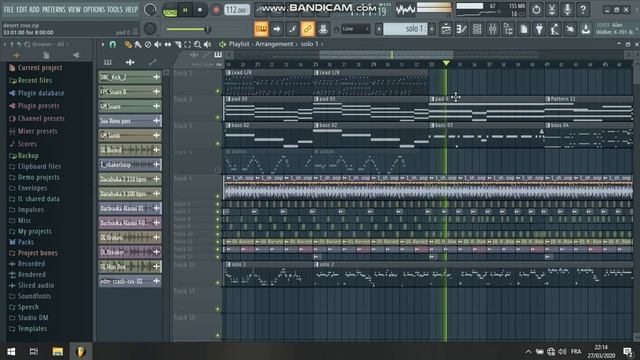Toggle Track 3 mute switch

click(x=218, y=144)
